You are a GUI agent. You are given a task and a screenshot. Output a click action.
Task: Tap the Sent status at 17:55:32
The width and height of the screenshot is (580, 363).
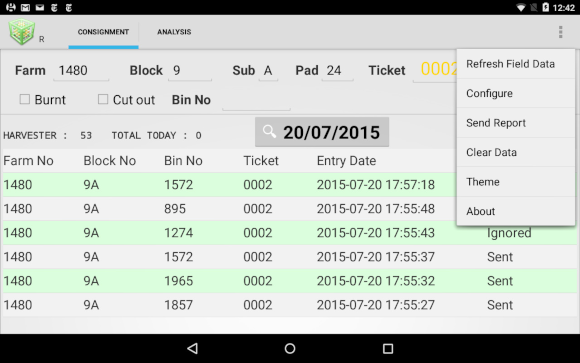pos(500,281)
